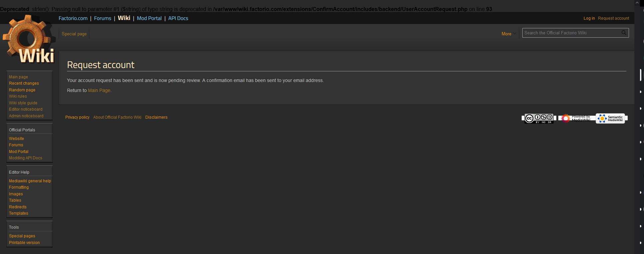Go to Factorio.com from top bar

pyautogui.click(x=73, y=18)
